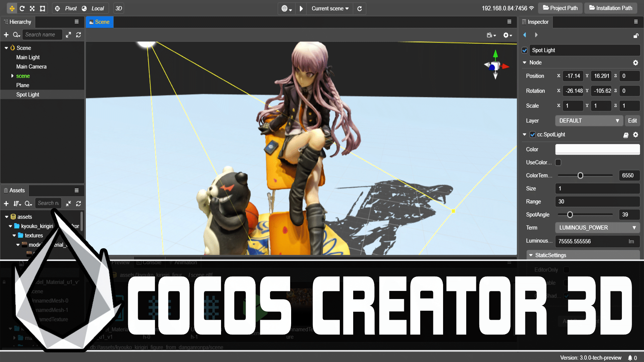Screen dimensions: 644x362
Task: Open the Term LUMINOUS_POWER dropdown
Action: (597, 228)
